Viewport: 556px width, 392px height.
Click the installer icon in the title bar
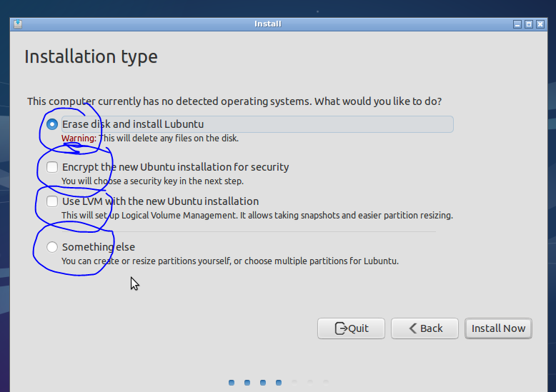[18, 24]
